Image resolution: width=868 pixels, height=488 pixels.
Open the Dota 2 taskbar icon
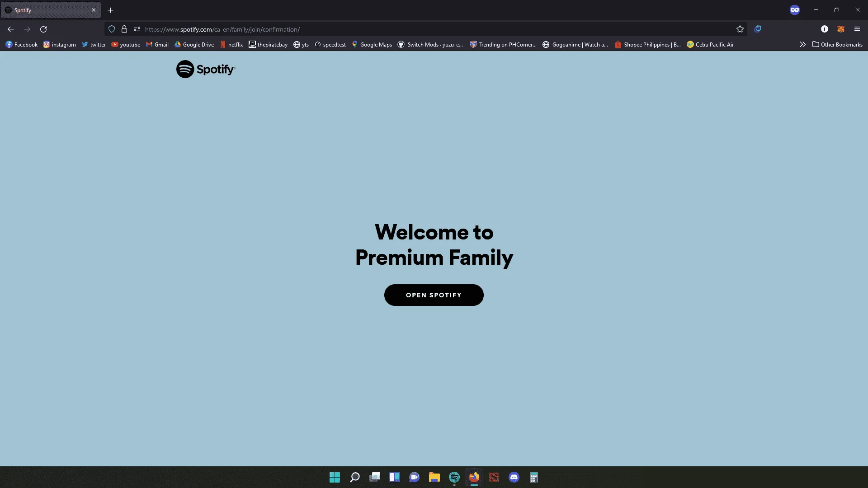pos(494,477)
